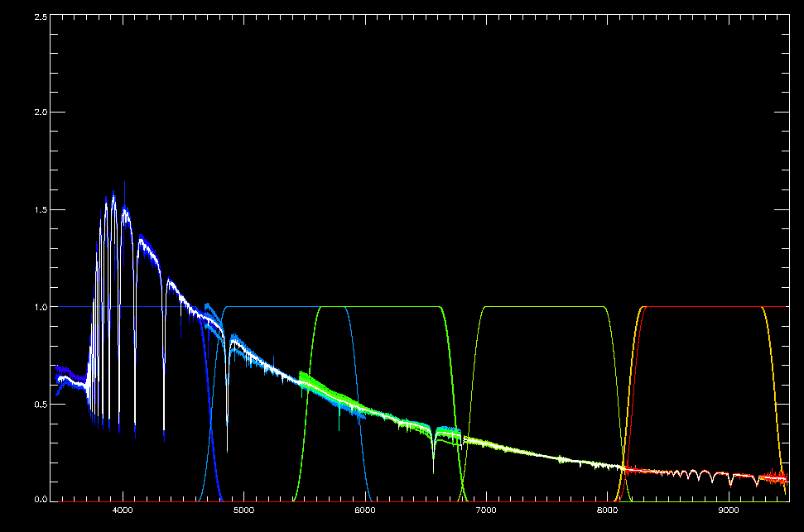Click the 0.5 y-axis label

click(38, 404)
